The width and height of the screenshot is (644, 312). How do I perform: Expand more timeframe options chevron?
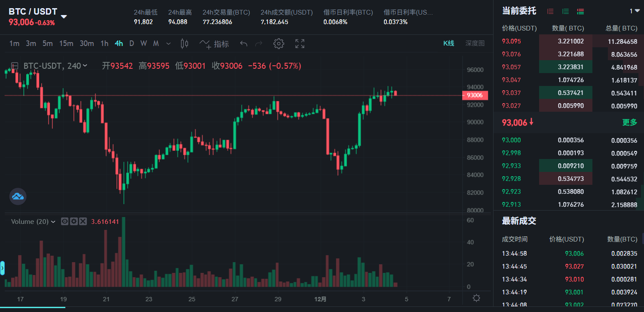click(168, 43)
